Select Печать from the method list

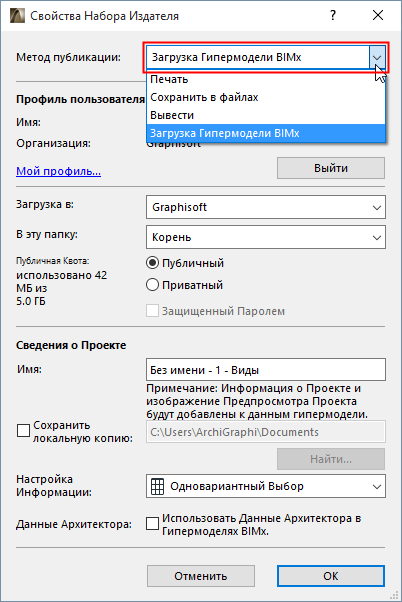(x=266, y=79)
